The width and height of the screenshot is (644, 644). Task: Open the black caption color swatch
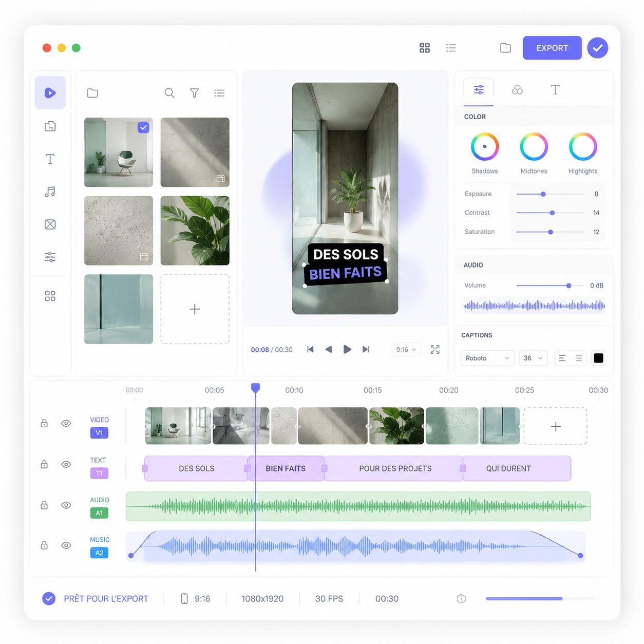pos(598,358)
